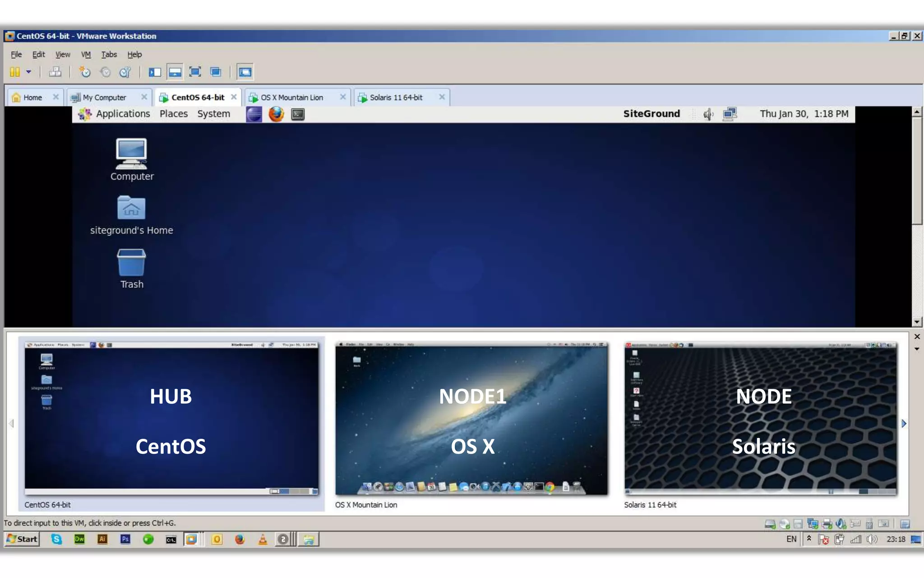This screenshot has width=924, height=578.
Task: Open the File menu
Action: pos(16,54)
